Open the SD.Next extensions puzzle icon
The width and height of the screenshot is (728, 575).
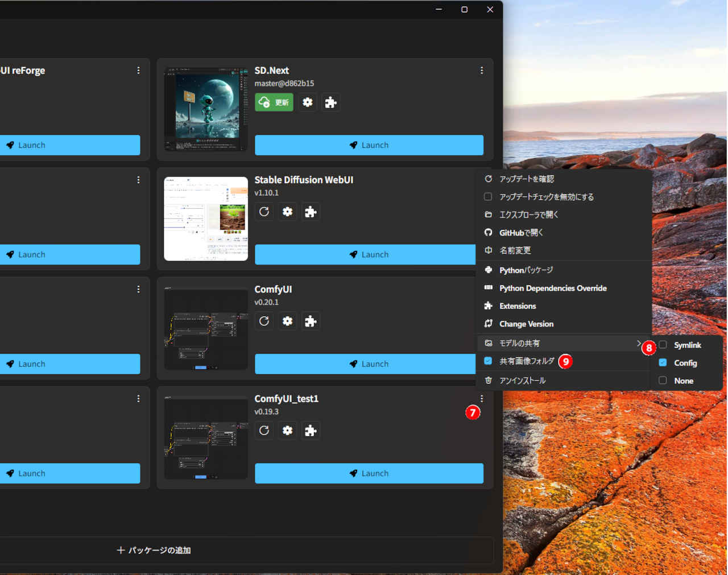point(330,102)
